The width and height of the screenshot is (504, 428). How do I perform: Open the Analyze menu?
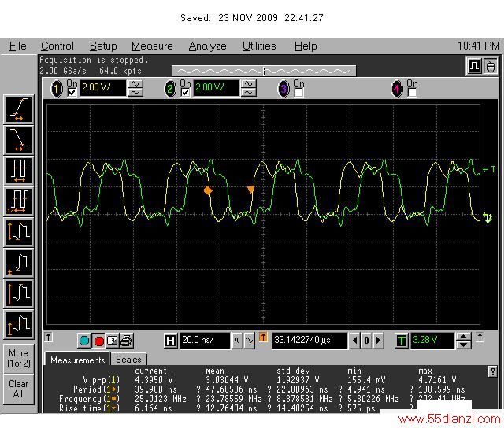[207, 46]
